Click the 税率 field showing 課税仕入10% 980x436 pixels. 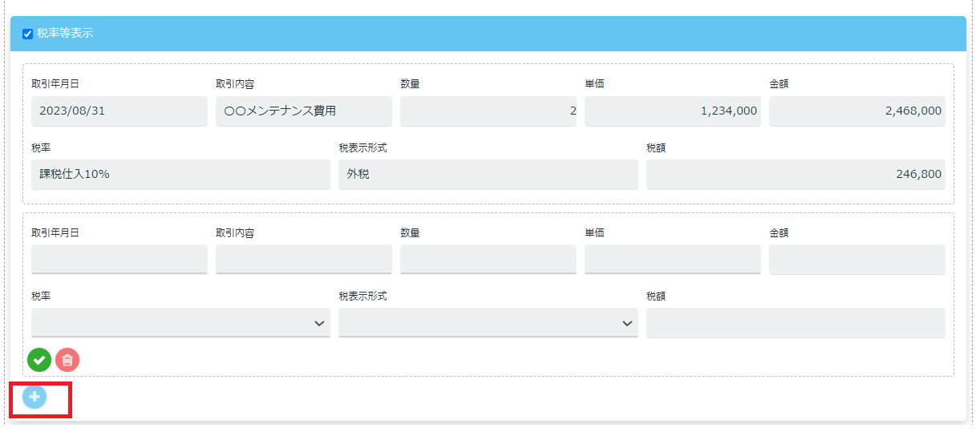click(x=180, y=175)
